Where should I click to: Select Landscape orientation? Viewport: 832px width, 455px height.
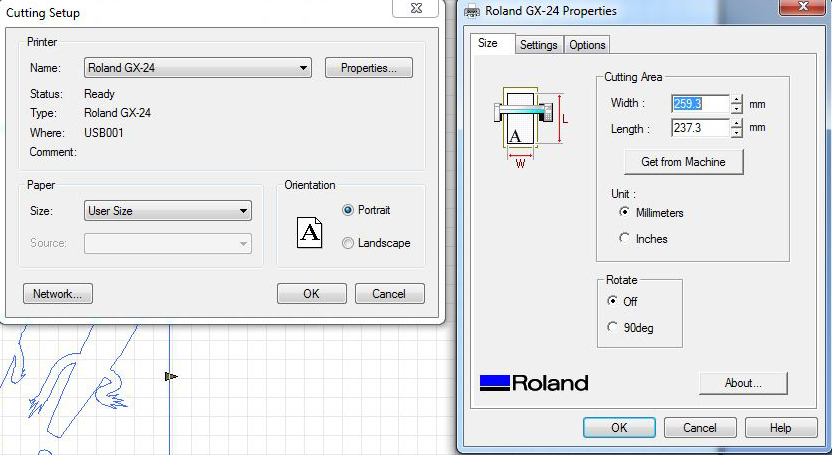(x=376, y=243)
